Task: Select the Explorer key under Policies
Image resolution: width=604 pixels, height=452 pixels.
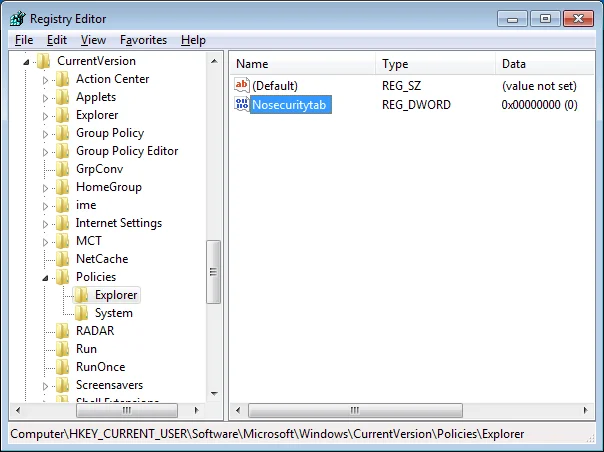Action: click(116, 295)
